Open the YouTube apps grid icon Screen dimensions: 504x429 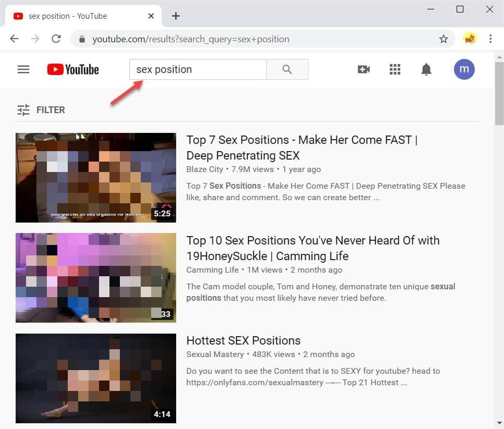395,69
